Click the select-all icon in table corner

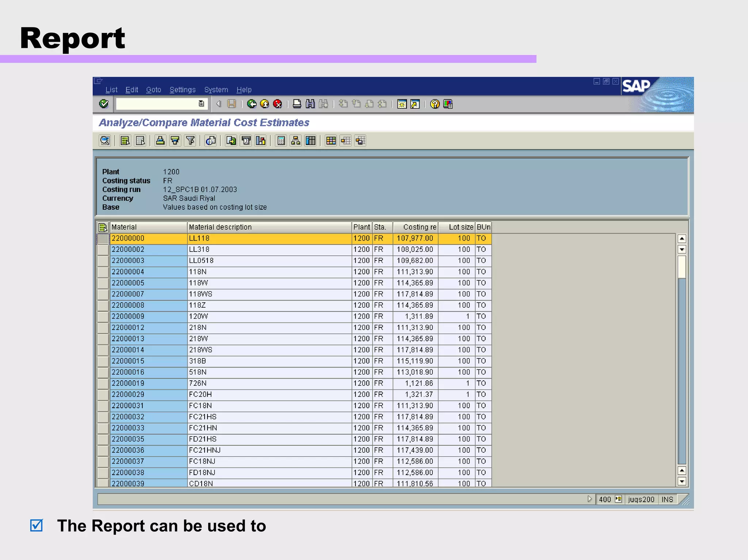[x=103, y=227]
